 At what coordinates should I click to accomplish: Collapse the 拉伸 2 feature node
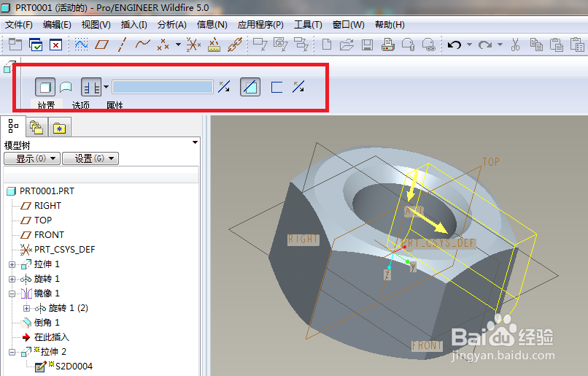(12, 352)
